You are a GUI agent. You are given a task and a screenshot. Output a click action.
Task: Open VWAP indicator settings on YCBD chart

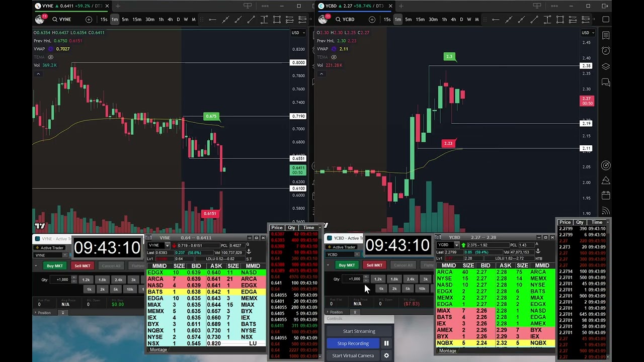point(334,49)
